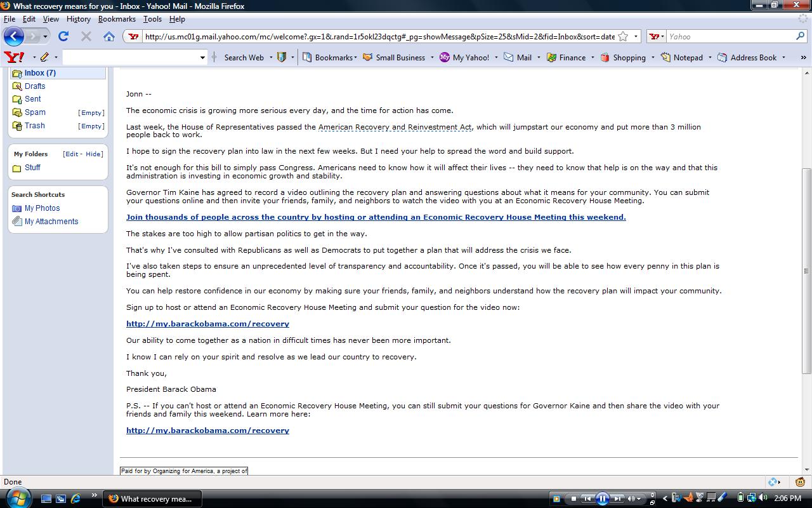This screenshot has width=812, height=508.
Task: Expand the Yahoo toolbar search box dropdown
Action: click(202, 57)
